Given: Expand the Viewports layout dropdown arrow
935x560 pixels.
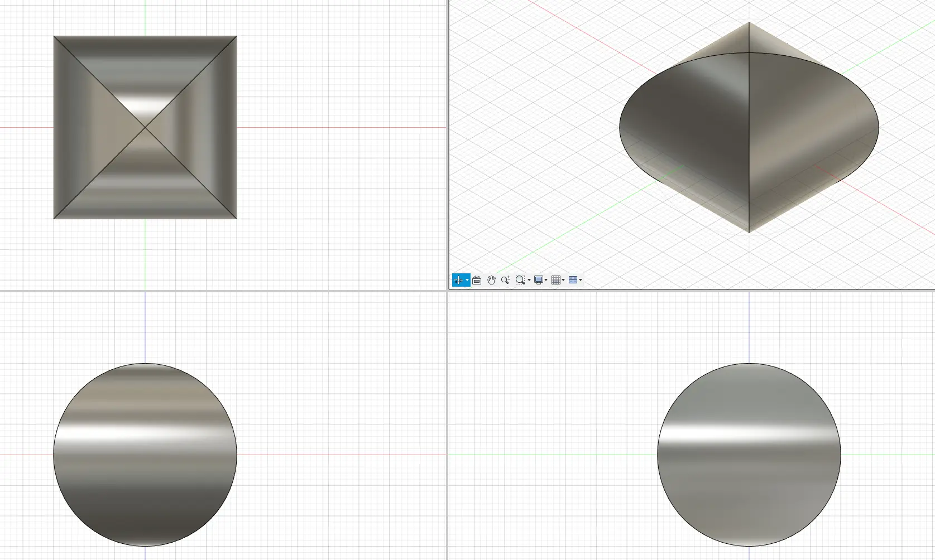Looking at the screenshot, I should point(581,280).
